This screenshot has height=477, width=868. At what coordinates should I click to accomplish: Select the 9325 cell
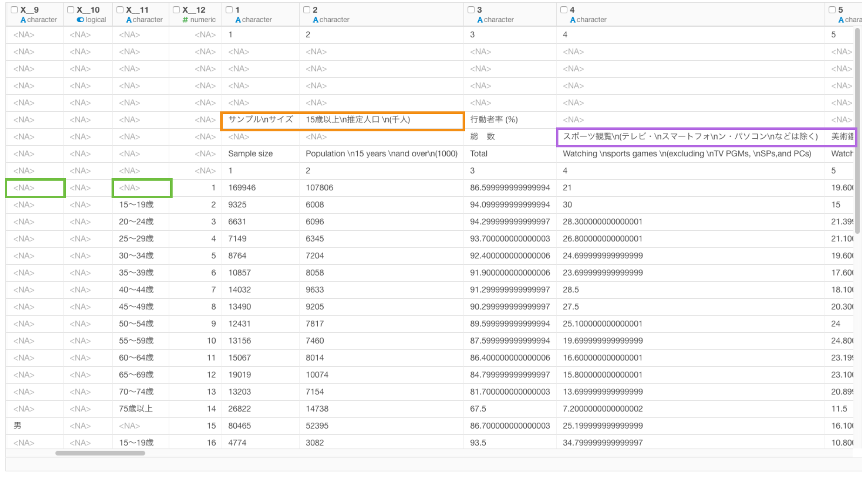coord(261,204)
